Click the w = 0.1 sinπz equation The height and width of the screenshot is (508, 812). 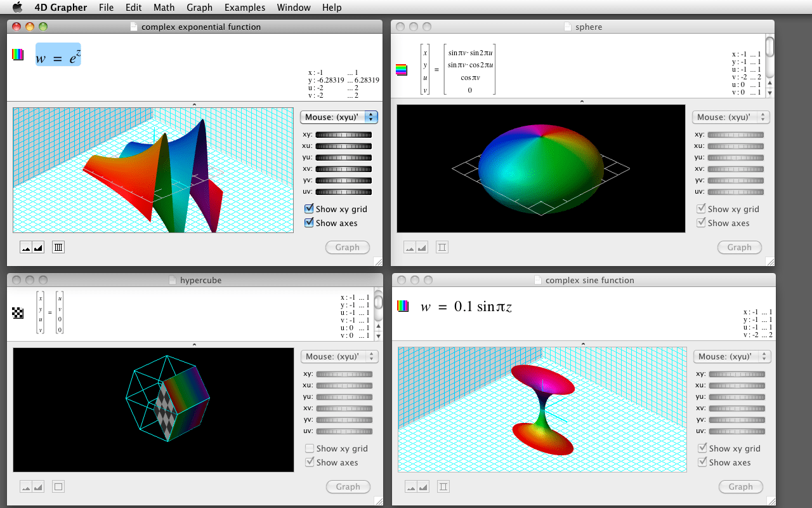[x=466, y=307]
